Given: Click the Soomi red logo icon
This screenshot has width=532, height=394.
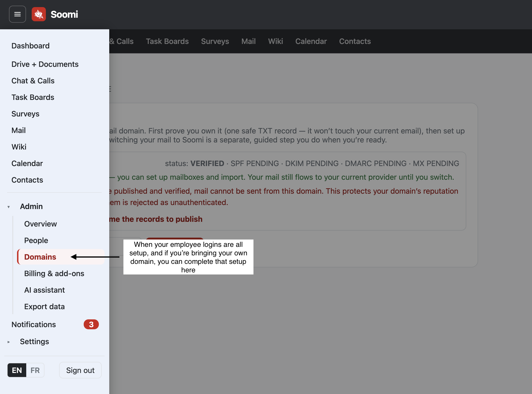Looking at the screenshot, I should pyautogui.click(x=39, y=14).
